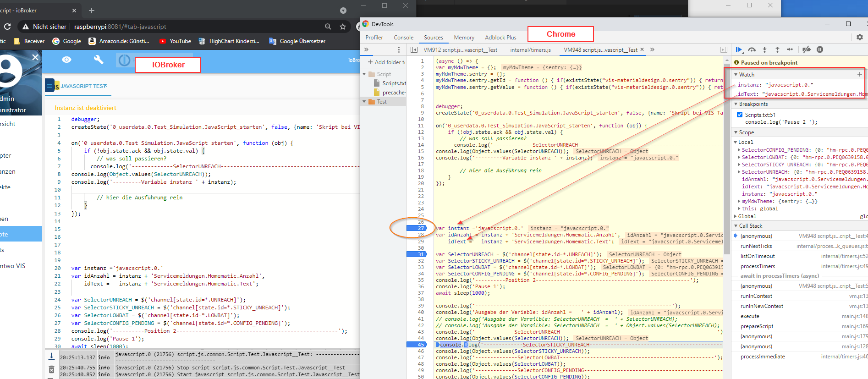The height and width of the screenshot is (379, 868).
Task: Close the VM948 script tab
Action: (x=642, y=49)
